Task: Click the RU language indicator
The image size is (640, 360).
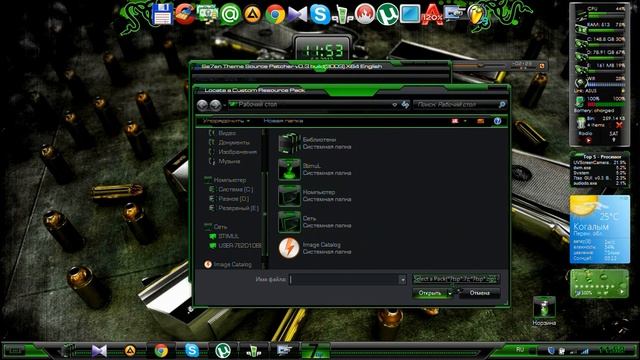Action: [x=520, y=350]
